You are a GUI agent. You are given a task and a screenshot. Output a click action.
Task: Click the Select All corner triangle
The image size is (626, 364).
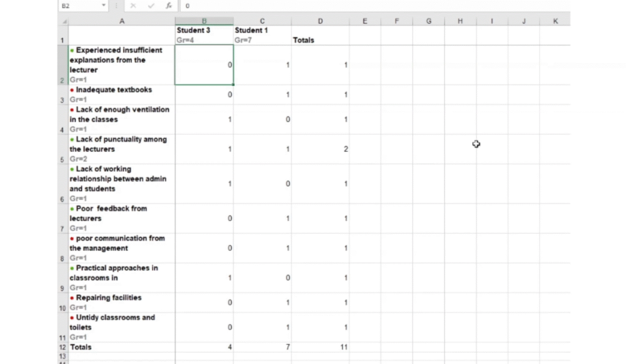(x=64, y=21)
